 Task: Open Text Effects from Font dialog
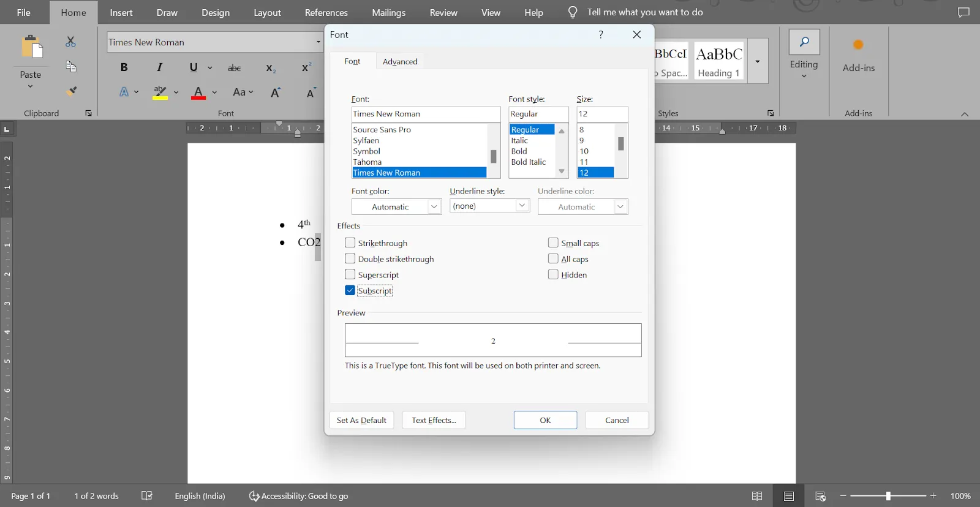pos(434,420)
